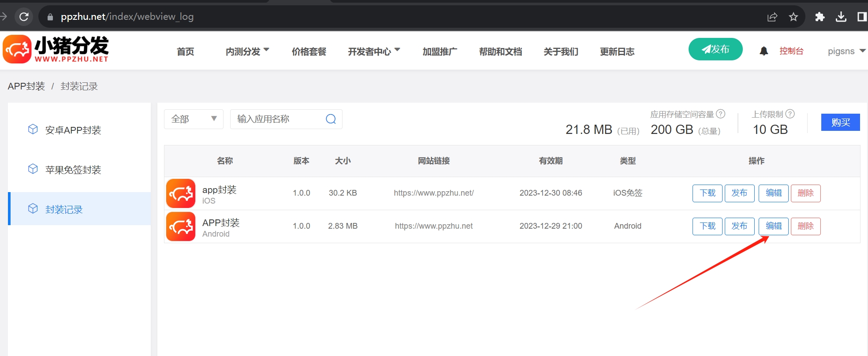This screenshot has width=868, height=356.
Task: Click the help icon beside 上传限制
Action: point(790,114)
